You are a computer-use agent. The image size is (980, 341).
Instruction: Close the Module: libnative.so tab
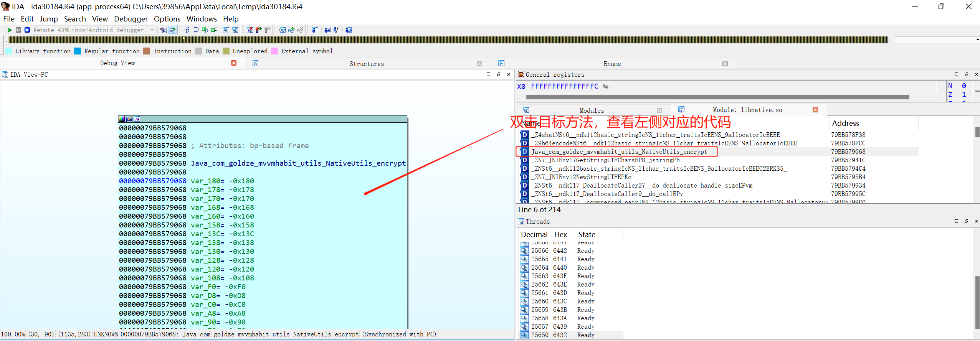(815, 110)
